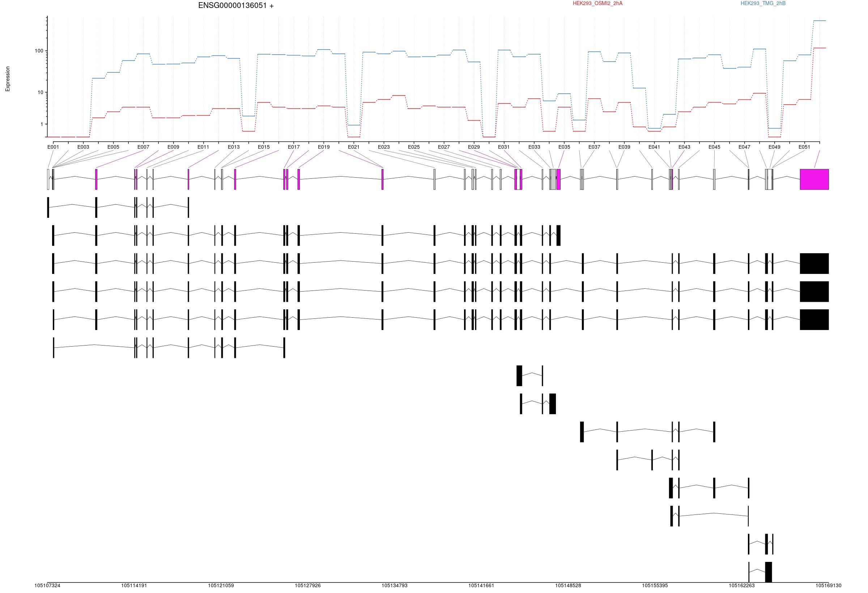This screenshot has width=868, height=593.
Task: Select exon label E017
Action: 294,147
